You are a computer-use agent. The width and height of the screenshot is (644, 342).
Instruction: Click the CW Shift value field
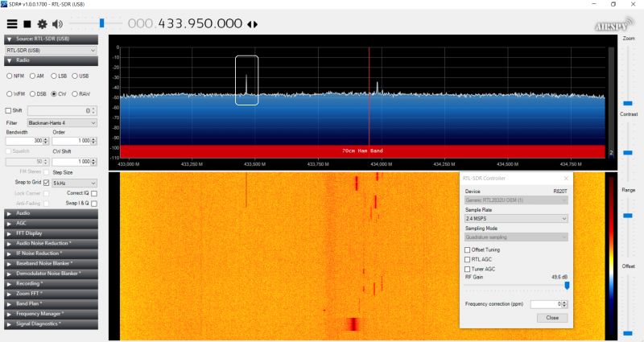[x=72, y=162]
